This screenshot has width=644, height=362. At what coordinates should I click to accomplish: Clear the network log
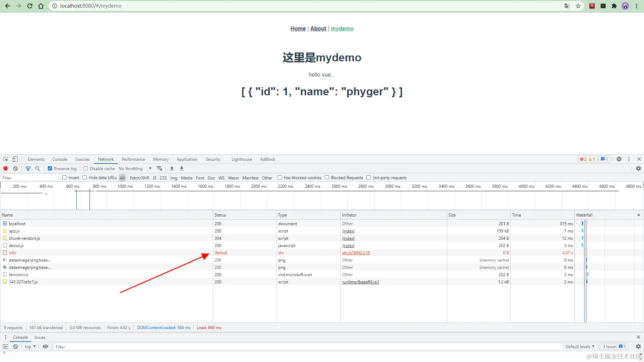(15, 168)
